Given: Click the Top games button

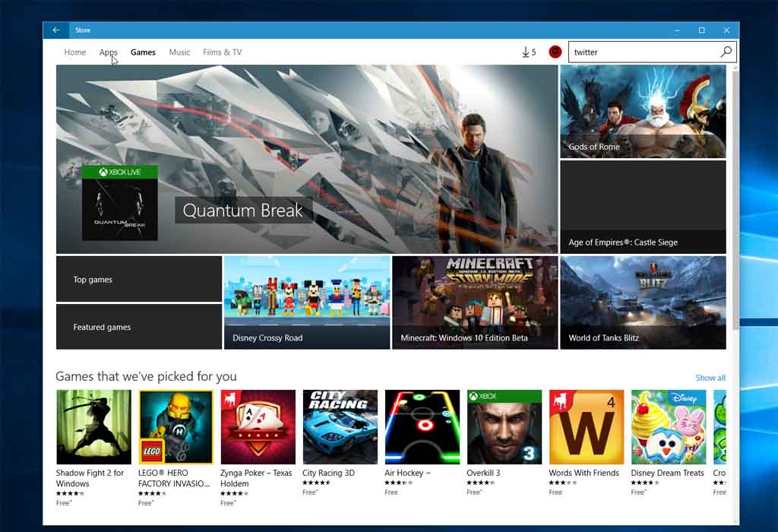Looking at the screenshot, I should tap(139, 279).
